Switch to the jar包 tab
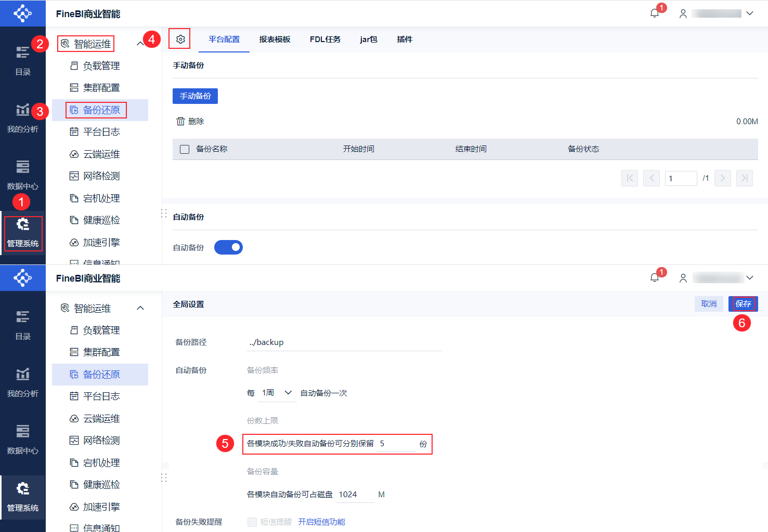This screenshot has height=532, width=768. tap(369, 39)
